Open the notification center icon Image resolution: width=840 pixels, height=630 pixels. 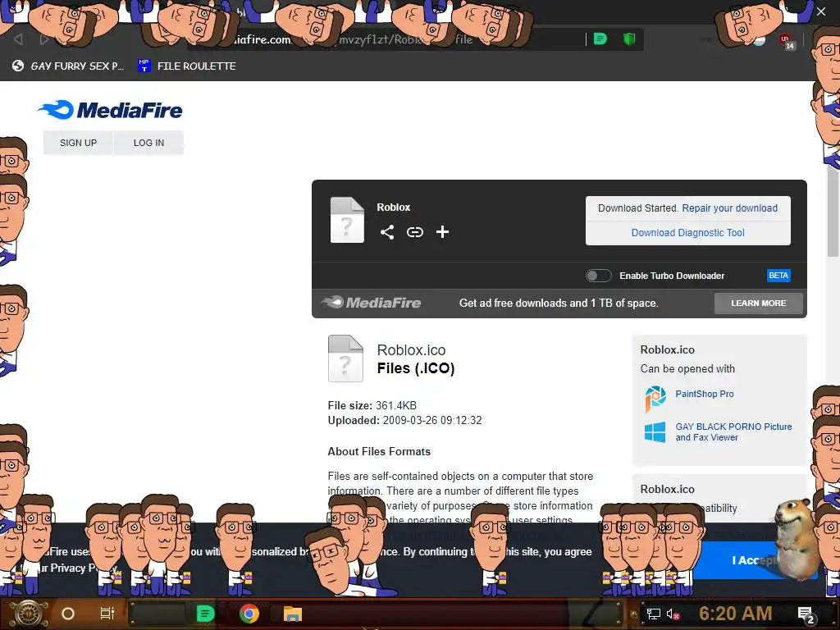pos(806,615)
